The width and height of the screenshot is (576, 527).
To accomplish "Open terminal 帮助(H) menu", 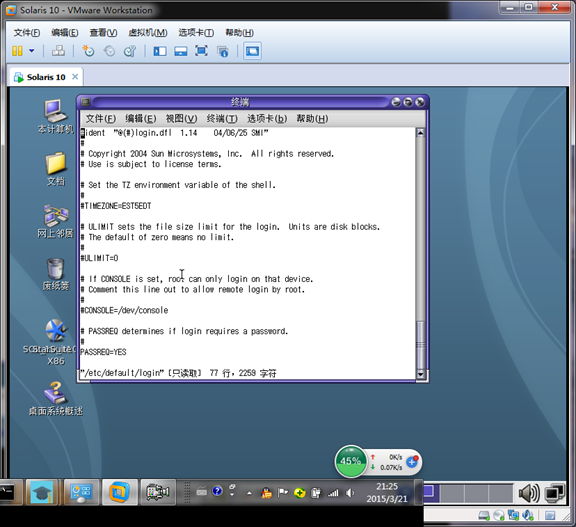I will 312,119.
